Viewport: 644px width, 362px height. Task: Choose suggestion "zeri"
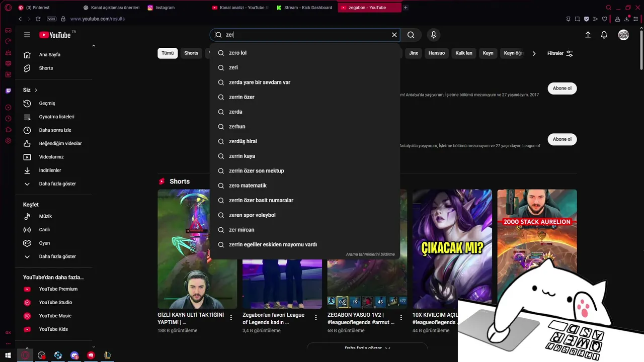point(305,67)
